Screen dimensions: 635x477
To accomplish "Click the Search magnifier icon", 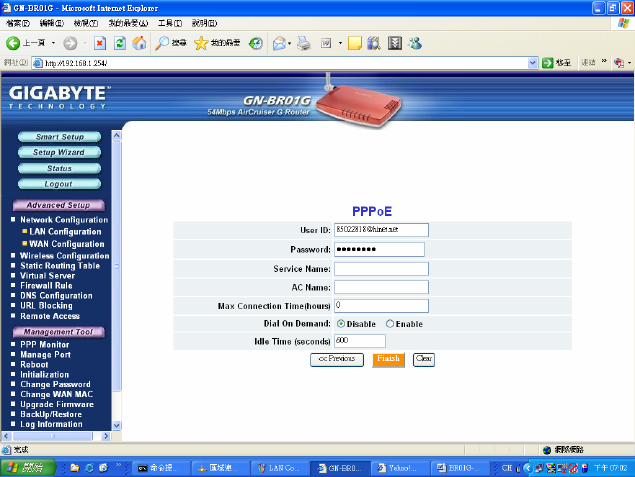I will (x=162, y=43).
